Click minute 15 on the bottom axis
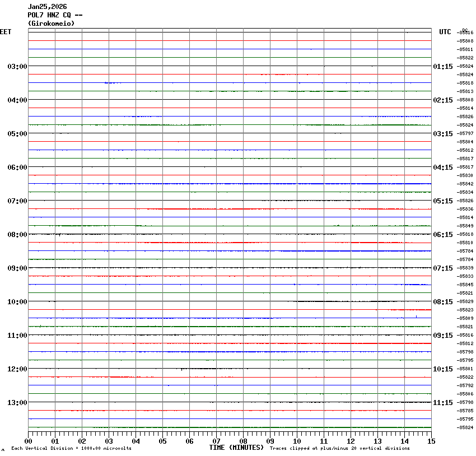 (431, 441)
